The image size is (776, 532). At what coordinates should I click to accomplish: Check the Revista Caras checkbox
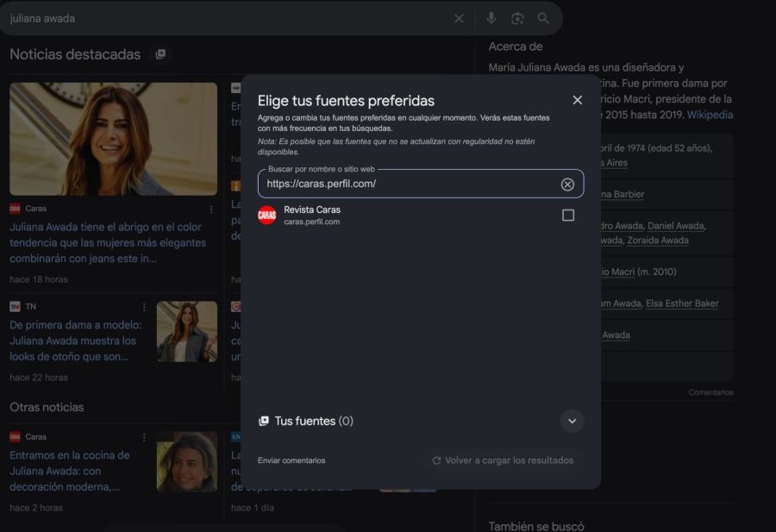[568, 216]
